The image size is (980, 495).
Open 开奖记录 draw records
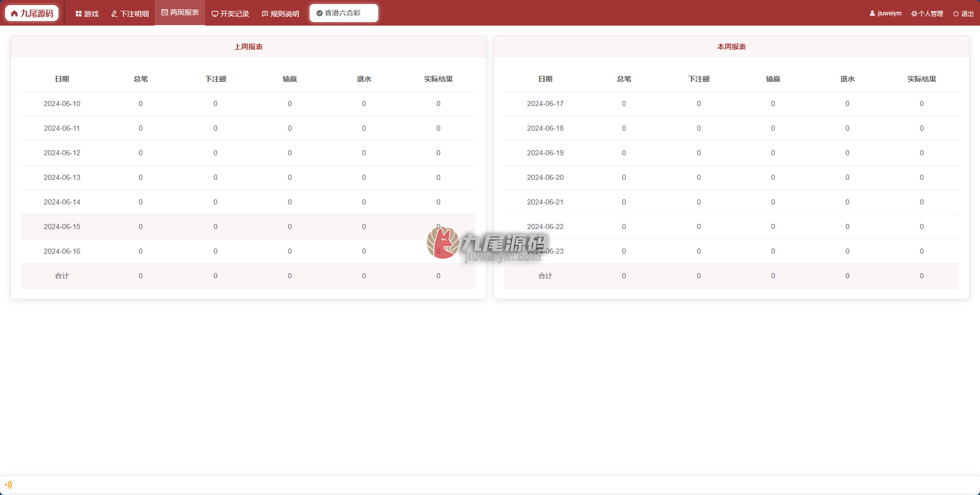(x=230, y=14)
